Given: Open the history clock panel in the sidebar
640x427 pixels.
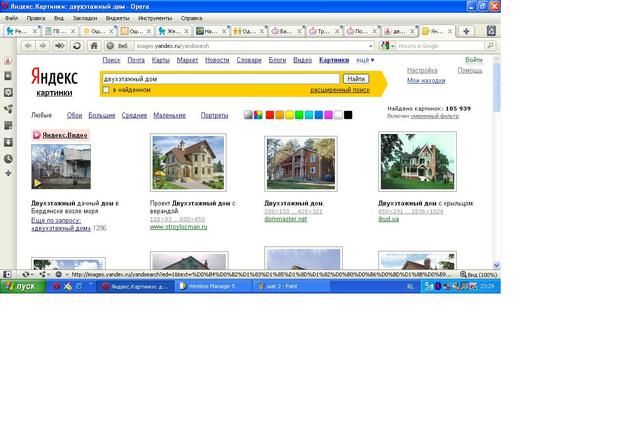Looking at the screenshot, I should point(8,159).
